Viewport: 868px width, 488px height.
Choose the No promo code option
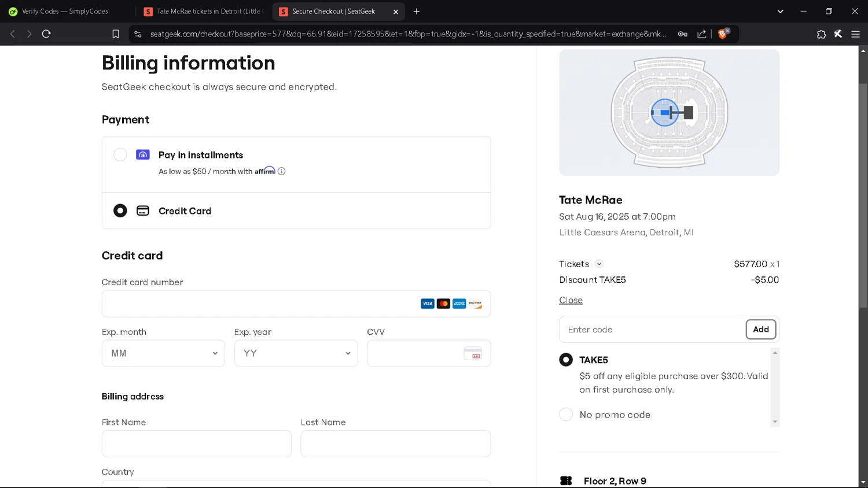coord(566,415)
